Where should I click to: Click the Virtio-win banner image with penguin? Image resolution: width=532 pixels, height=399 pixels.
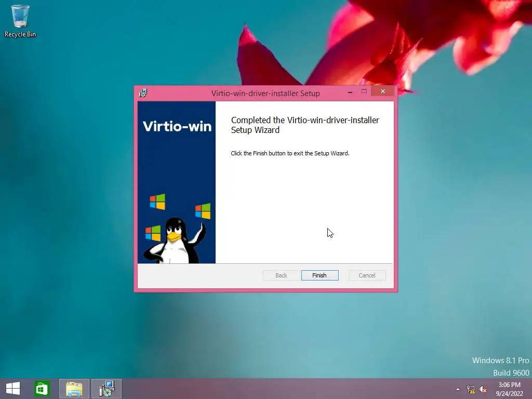tap(177, 182)
